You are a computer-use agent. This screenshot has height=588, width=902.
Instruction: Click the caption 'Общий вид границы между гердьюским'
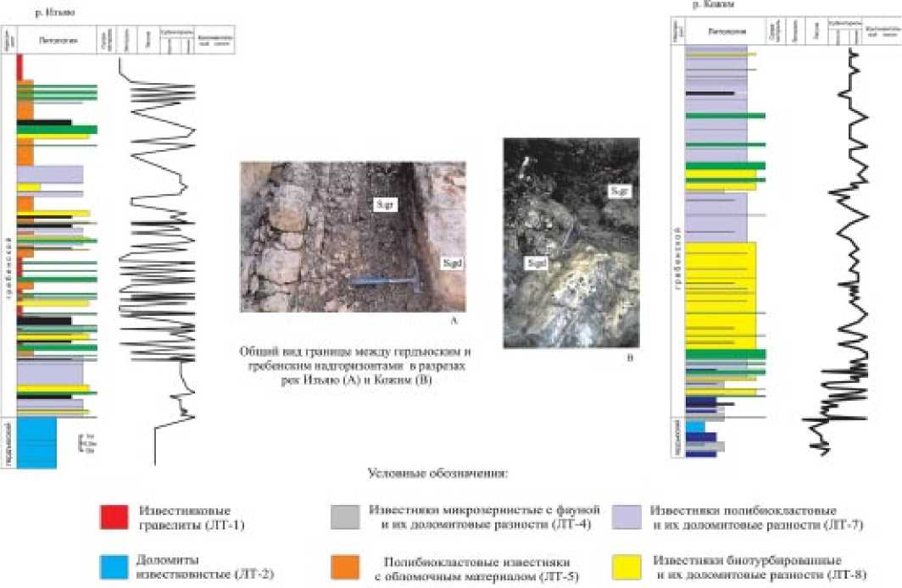pyautogui.click(x=355, y=352)
